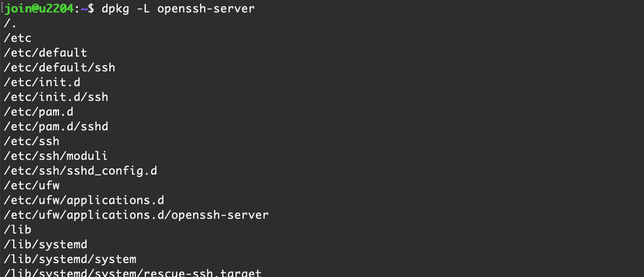Viewport: 644px width, 277px height.
Task: Click the rescue-ssh.target path line
Action: [x=133, y=273]
